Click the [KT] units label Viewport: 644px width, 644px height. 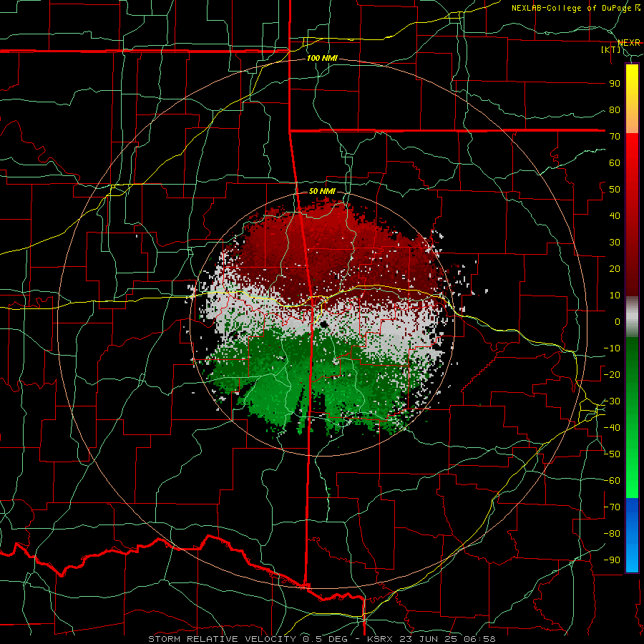point(611,49)
